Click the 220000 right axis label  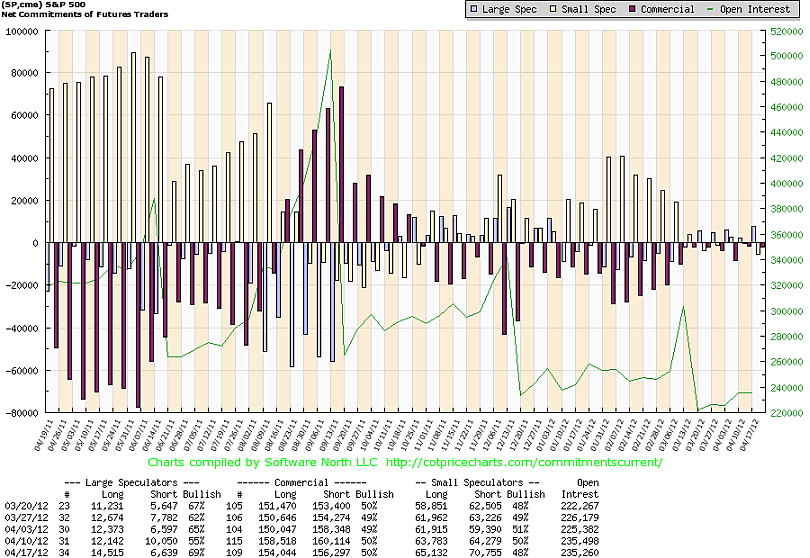786,413
